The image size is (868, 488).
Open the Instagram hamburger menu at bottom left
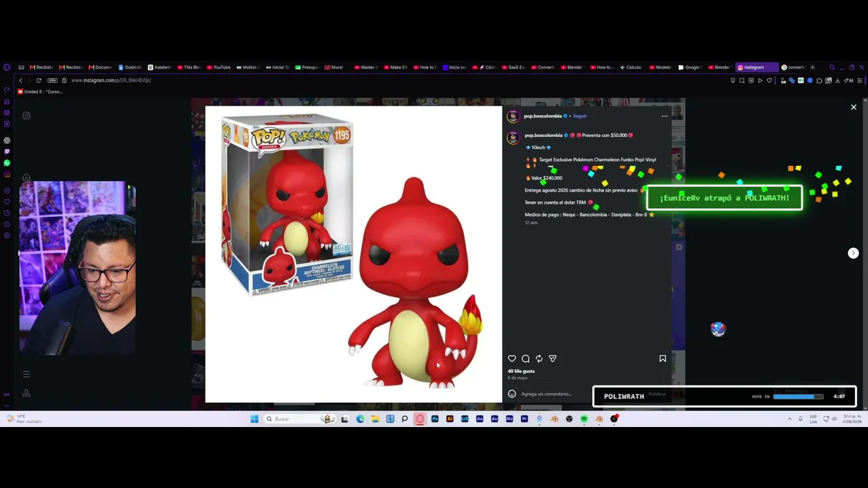coord(26,374)
